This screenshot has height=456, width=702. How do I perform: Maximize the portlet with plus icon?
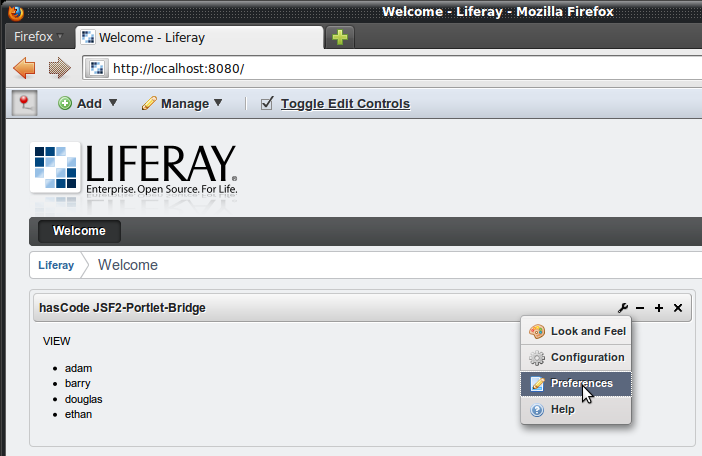pyautogui.click(x=659, y=308)
